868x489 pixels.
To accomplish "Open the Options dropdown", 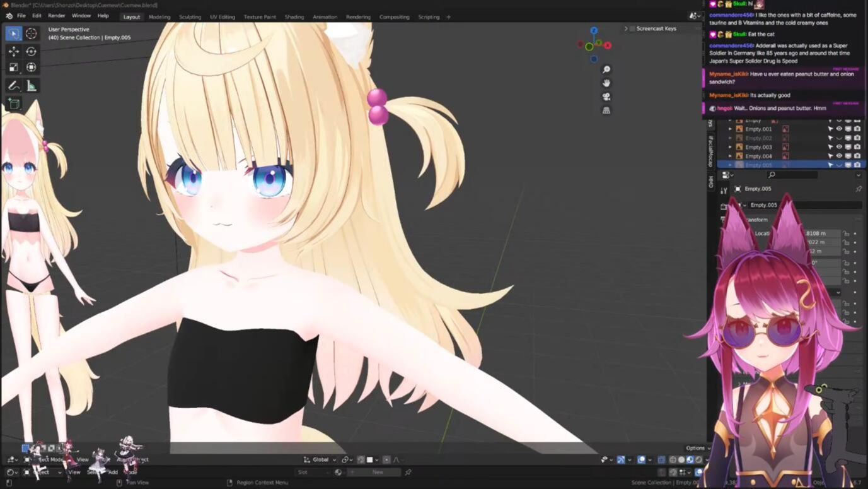I will 698,448.
